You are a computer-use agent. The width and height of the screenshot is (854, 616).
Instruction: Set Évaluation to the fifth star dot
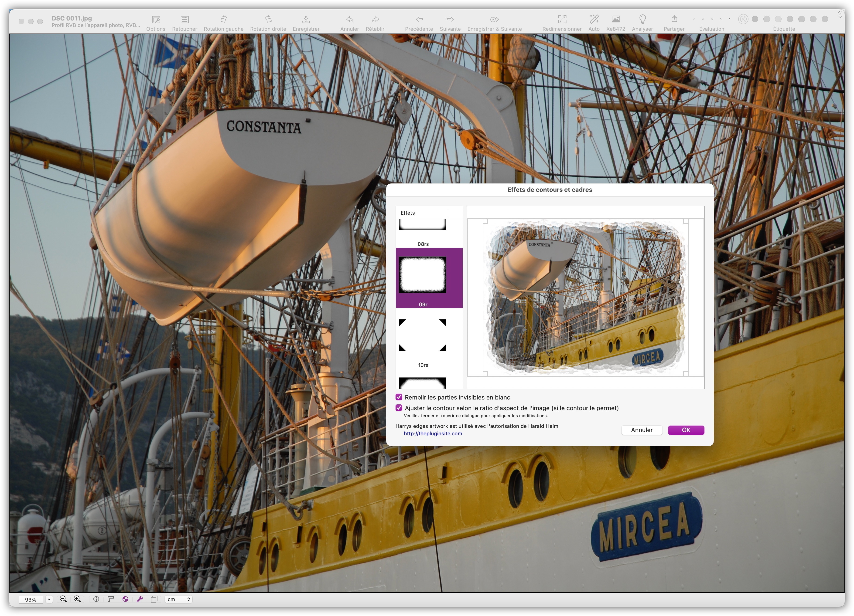click(x=729, y=19)
